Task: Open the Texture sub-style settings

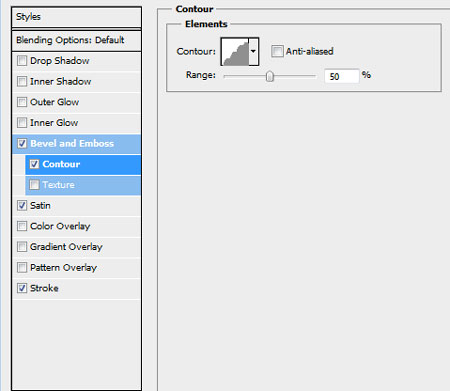Action: pos(58,185)
